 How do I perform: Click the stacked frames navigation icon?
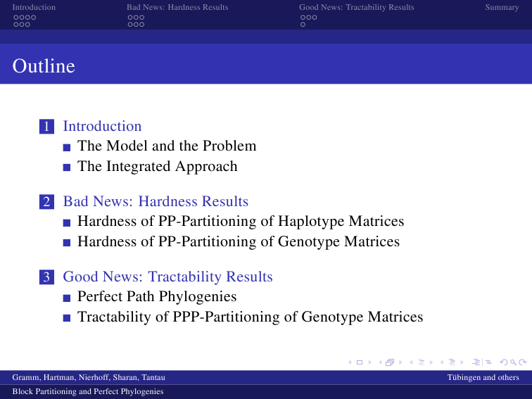click(x=390, y=362)
